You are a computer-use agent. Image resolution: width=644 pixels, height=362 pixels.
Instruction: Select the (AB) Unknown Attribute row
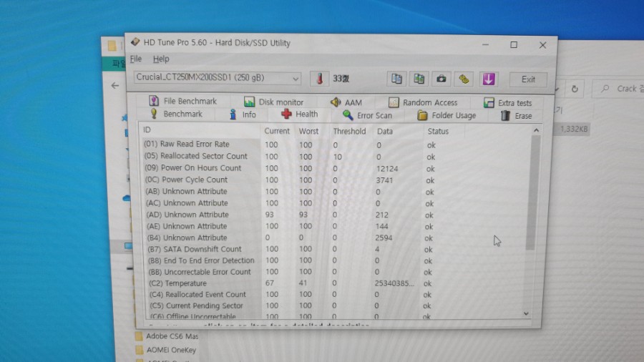pyautogui.click(x=336, y=192)
